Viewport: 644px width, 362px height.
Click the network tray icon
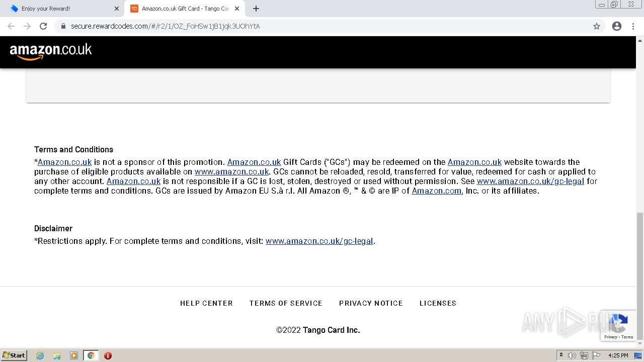[x=584, y=355]
